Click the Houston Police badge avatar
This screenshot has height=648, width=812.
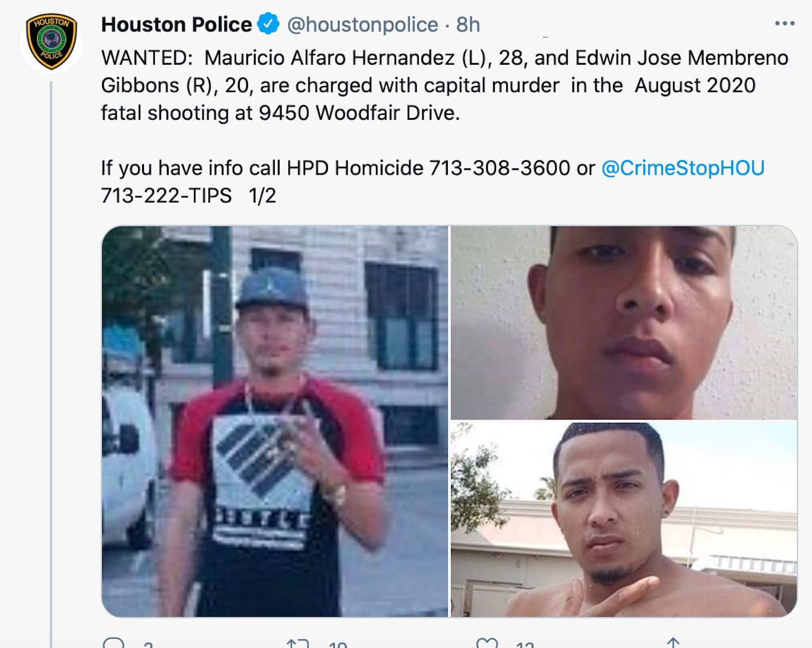click(51, 42)
